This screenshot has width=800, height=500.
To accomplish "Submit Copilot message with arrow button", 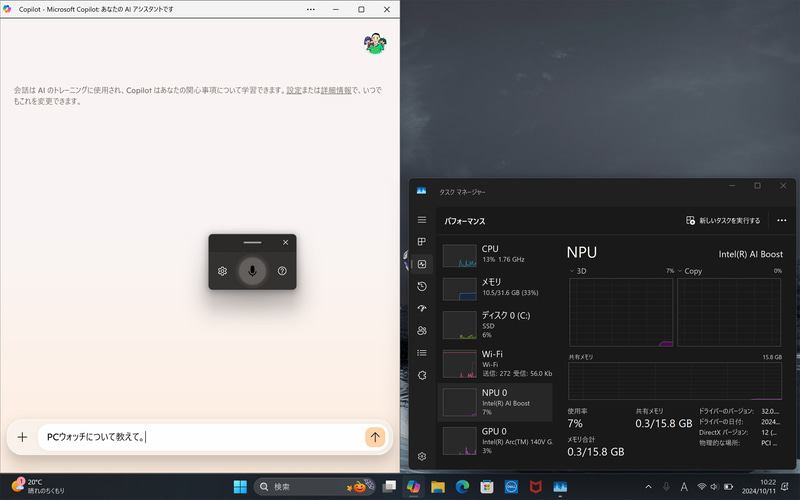I will tap(375, 437).
